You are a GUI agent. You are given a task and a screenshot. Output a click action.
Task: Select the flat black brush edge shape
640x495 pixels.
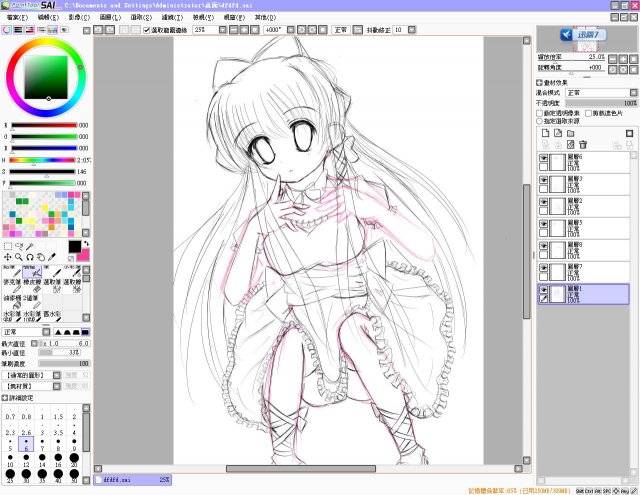tap(85, 332)
